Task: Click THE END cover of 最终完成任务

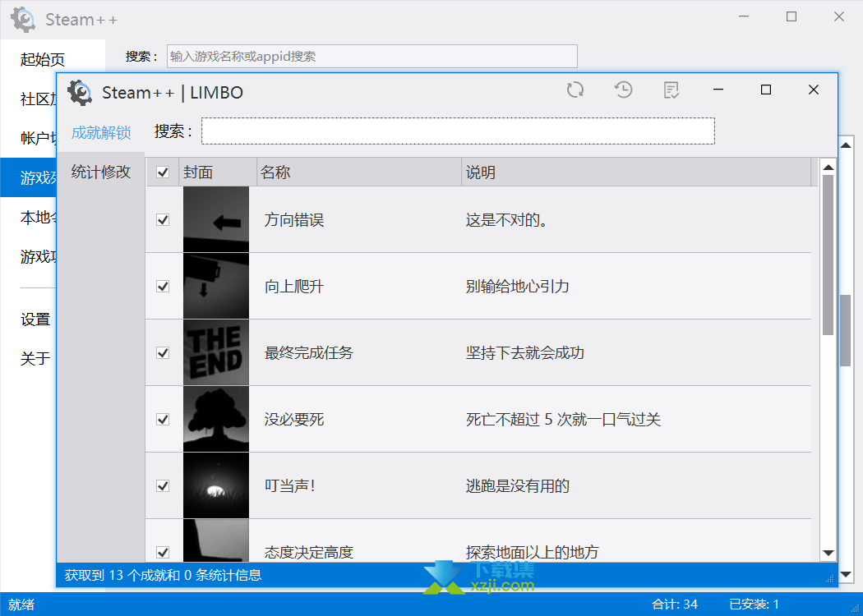Action: tap(215, 352)
